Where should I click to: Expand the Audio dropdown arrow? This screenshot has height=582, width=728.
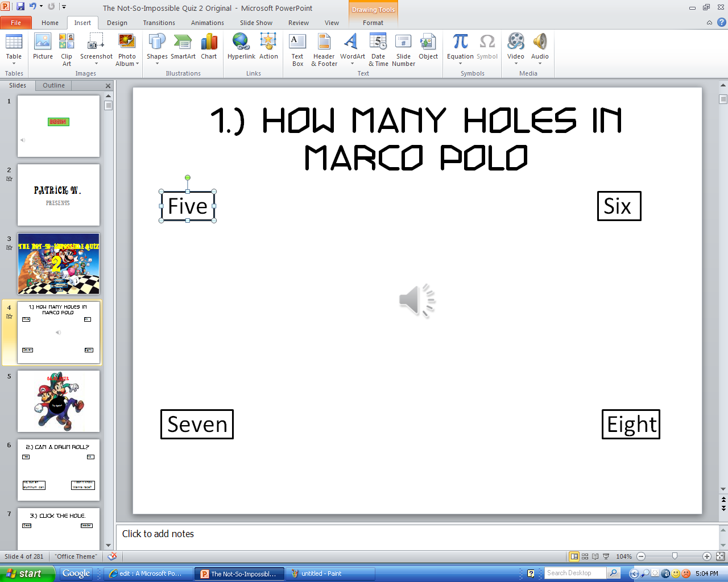tap(540, 64)
